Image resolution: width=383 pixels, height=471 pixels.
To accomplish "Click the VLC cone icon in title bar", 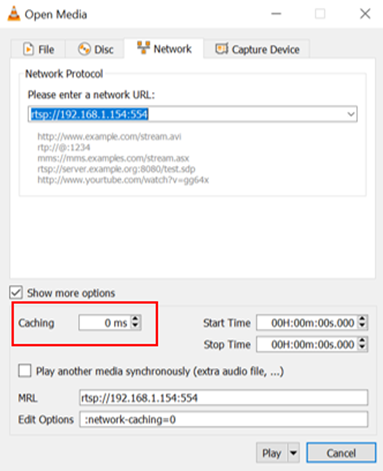I will coord(14,14).
